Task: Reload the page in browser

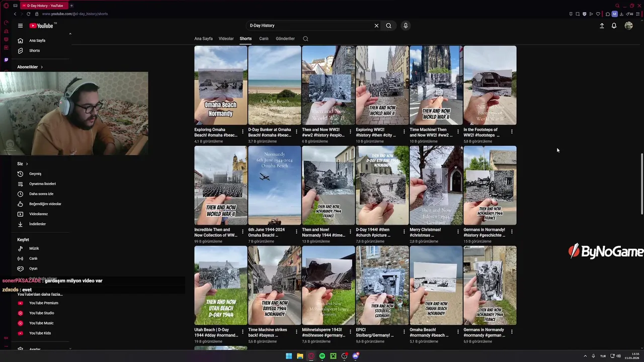Action: (28, 14)
